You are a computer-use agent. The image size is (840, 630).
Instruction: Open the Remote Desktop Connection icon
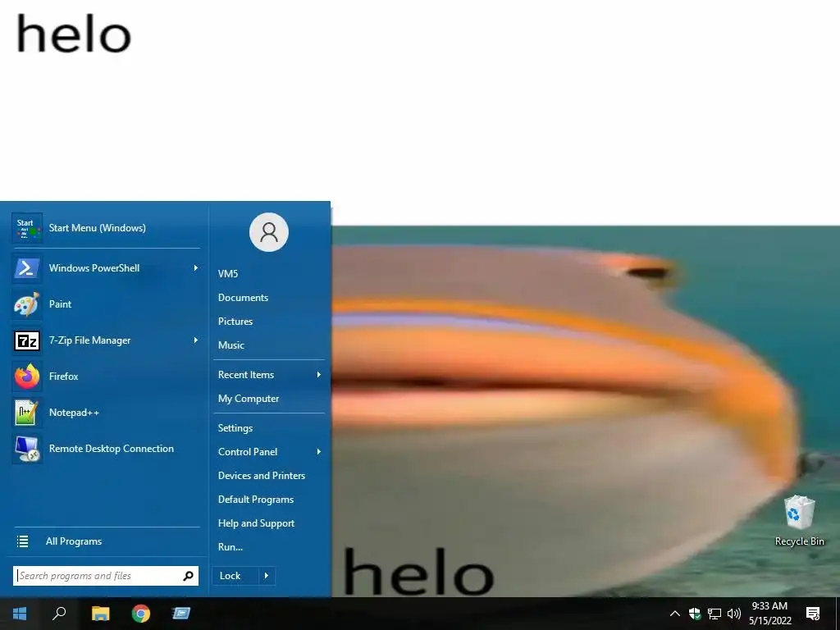27,449
